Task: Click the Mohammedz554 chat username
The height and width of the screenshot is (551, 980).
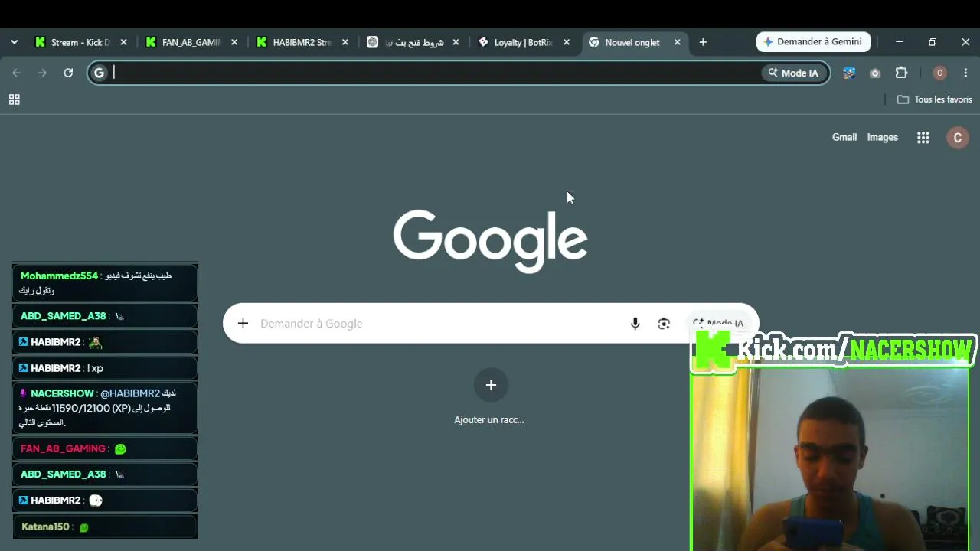Action: tap(59, 275)
